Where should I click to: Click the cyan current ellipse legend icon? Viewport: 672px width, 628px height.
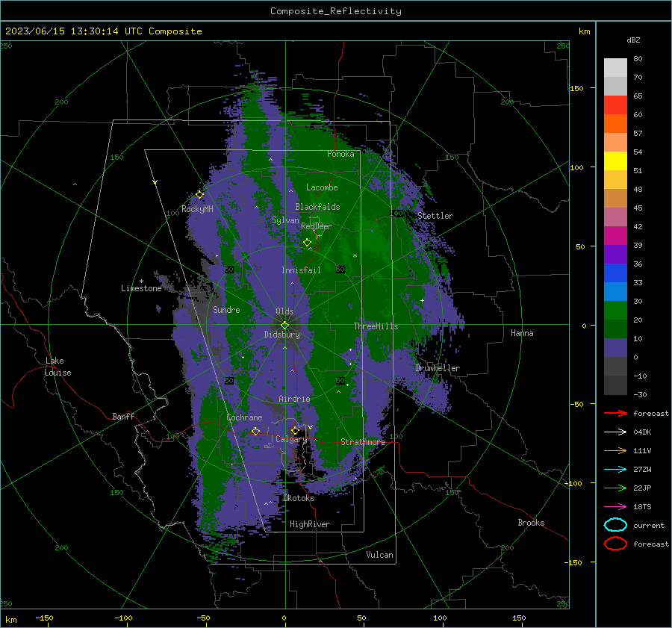coord(615,525)
